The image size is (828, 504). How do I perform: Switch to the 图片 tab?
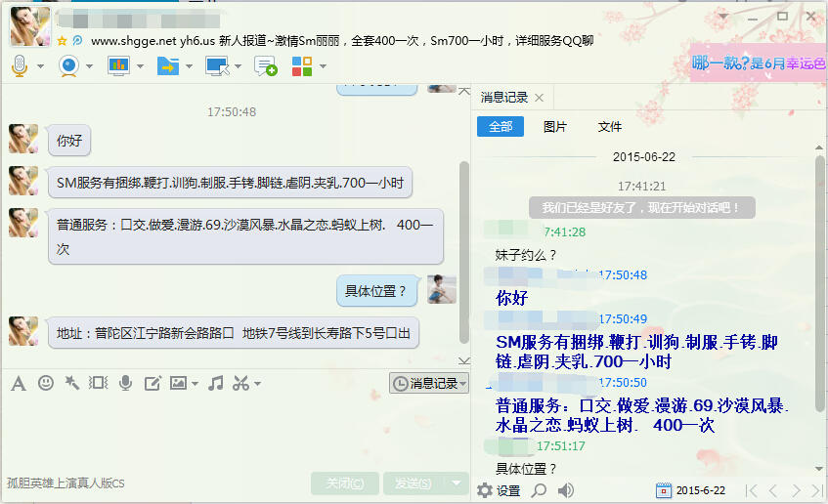coord(555,127)
